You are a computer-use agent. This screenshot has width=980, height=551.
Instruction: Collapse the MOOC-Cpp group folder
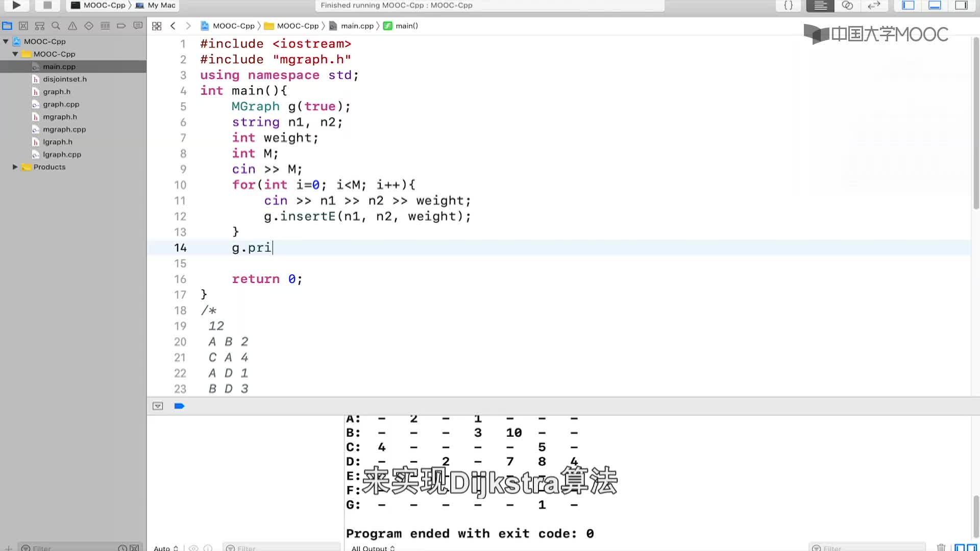pos(15,54)
